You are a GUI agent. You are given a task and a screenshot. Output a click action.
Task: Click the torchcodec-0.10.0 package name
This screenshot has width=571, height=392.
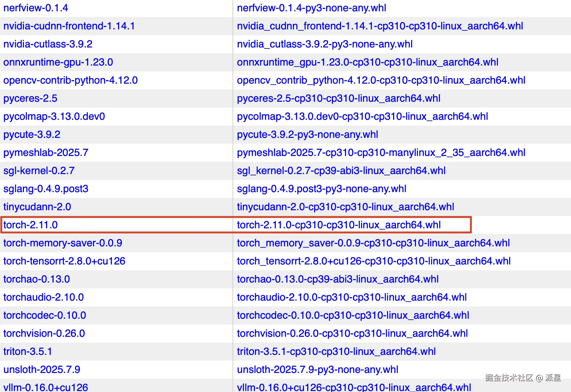point(45,315)
